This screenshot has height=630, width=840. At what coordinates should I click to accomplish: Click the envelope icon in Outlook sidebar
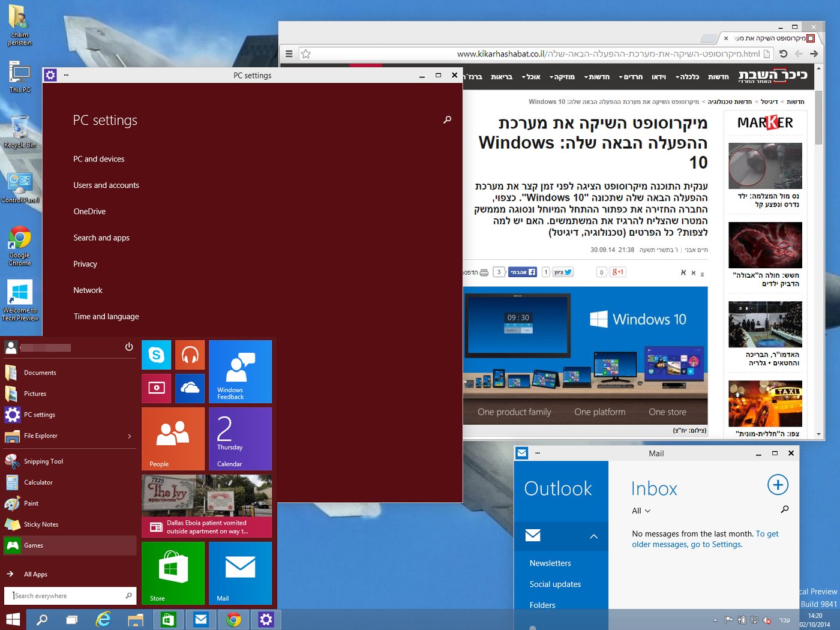pos(533,535)
